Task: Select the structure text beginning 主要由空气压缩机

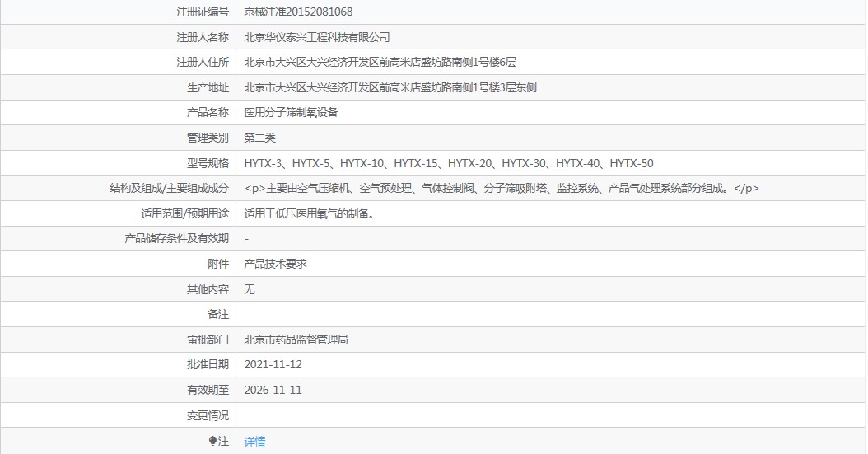Action: click(x=502, y=188)
